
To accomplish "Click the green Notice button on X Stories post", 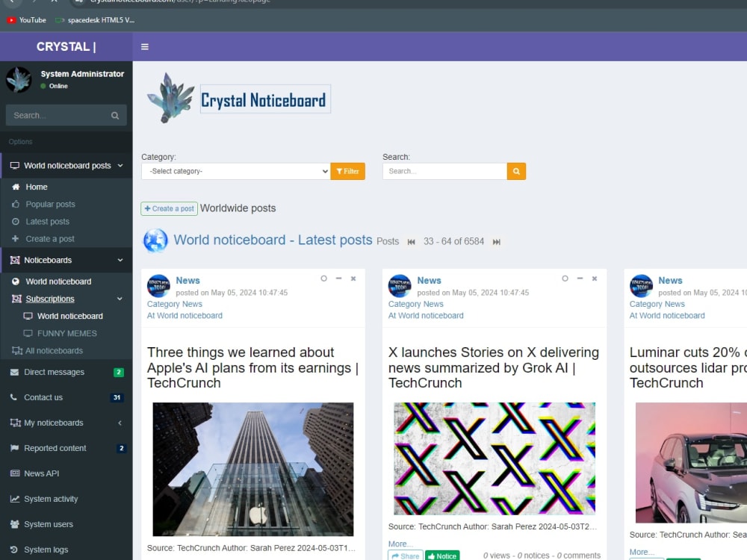I will (442, 556).
